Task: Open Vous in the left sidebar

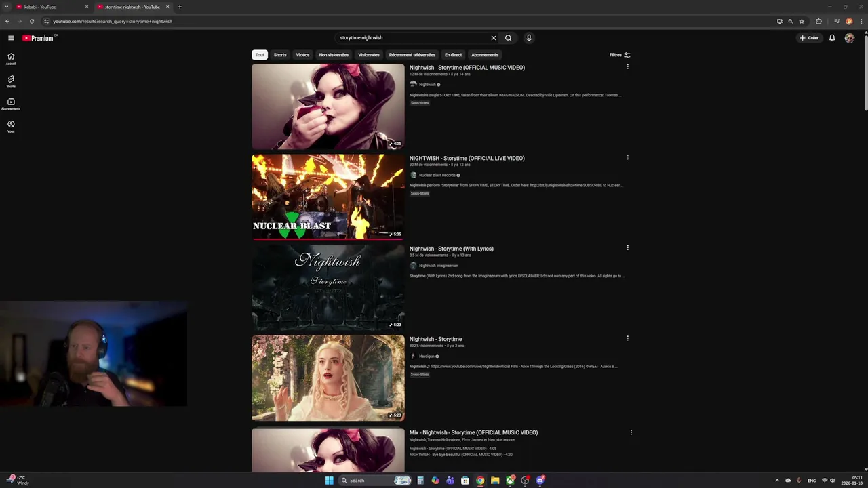Action: (x=11, y=127)
